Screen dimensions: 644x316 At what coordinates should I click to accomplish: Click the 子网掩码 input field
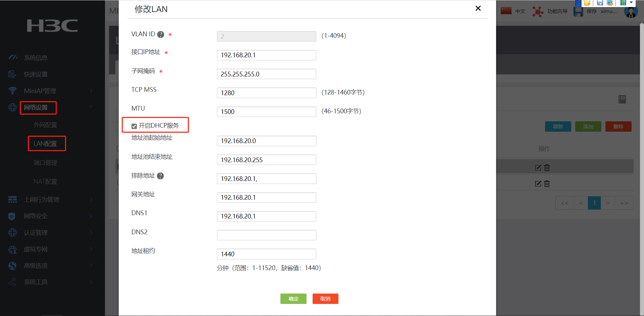(267, 74)
